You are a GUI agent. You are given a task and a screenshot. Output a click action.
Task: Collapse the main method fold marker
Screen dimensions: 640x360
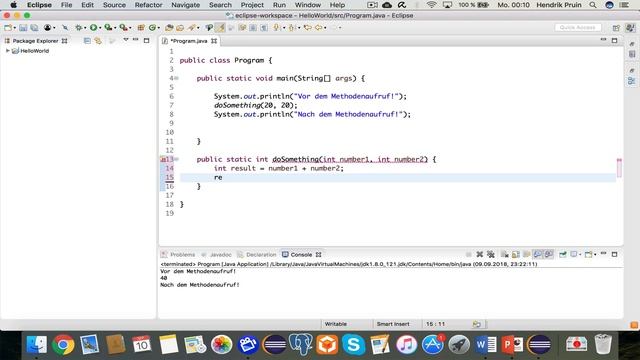177,78
